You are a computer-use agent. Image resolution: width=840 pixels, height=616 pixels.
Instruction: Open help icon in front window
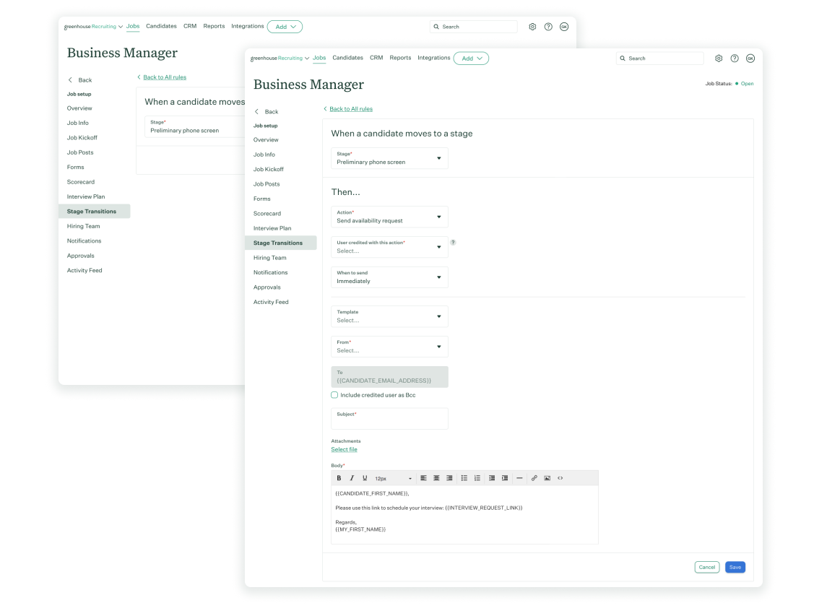tap(735, 58)
